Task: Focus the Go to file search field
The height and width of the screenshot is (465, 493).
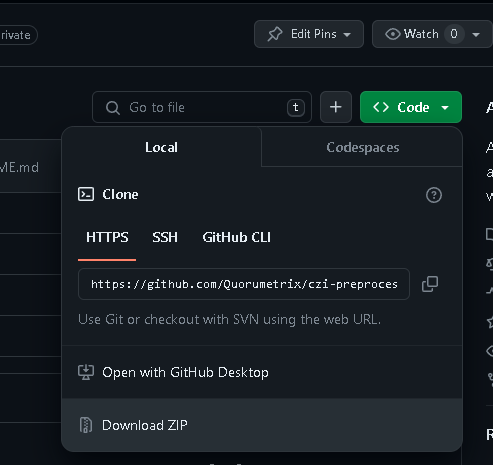Action: (x=202, y=107)
